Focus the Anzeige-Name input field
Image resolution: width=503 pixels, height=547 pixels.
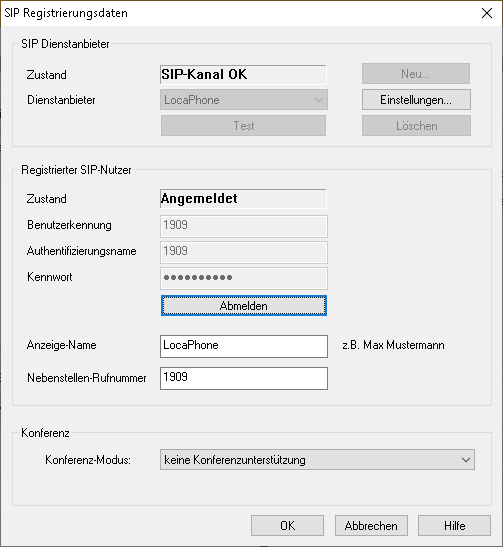(244, 346)
